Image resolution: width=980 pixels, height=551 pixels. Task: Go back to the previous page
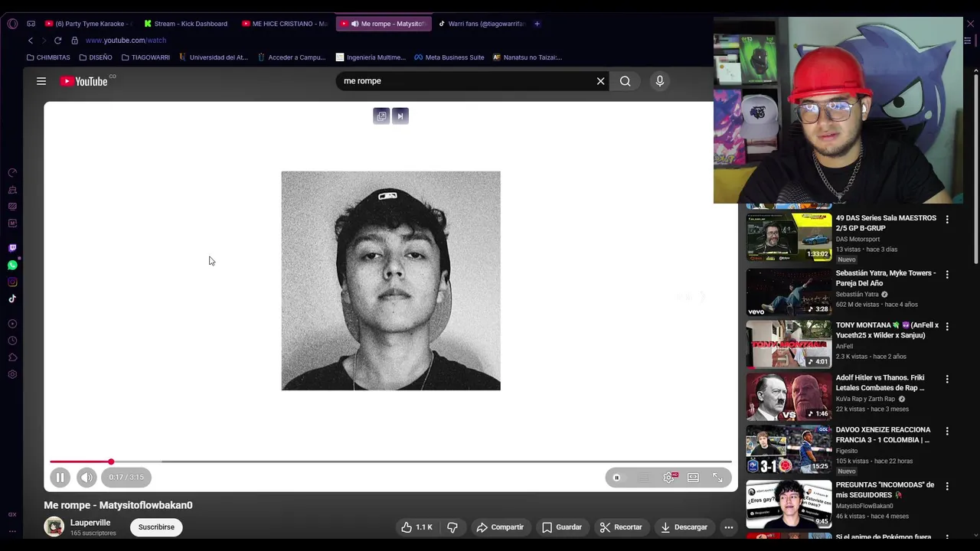click(31, 41)
